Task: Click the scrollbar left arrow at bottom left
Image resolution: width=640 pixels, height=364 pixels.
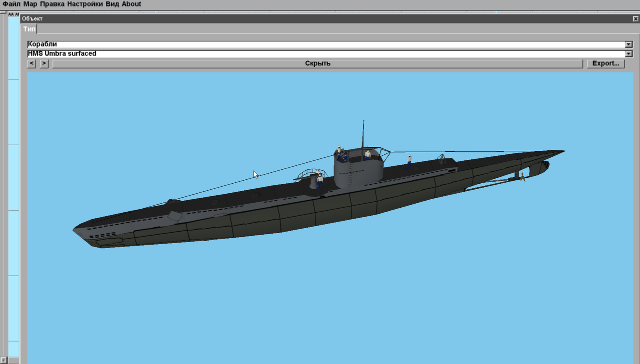Action: 4,360
